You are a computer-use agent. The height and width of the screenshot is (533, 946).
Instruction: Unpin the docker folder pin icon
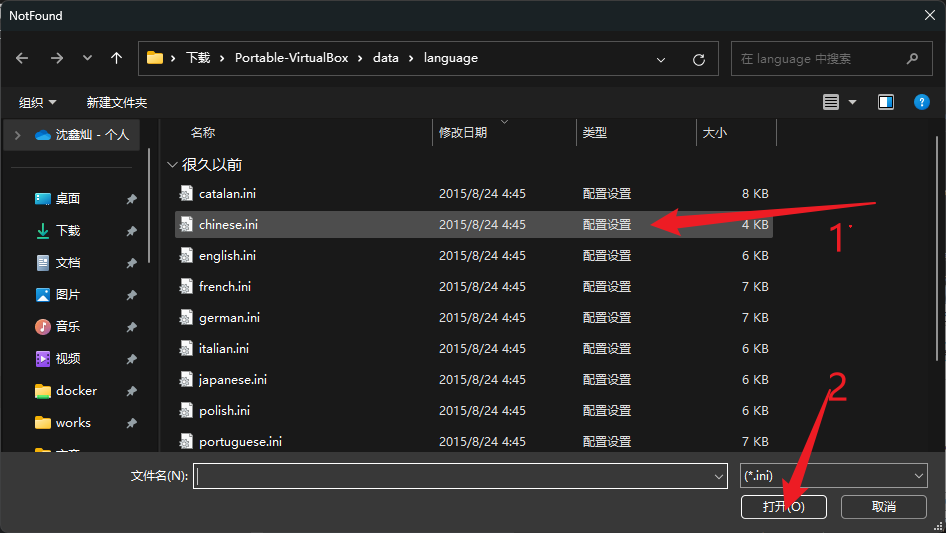pyautogui.click(x=131, y=391)
